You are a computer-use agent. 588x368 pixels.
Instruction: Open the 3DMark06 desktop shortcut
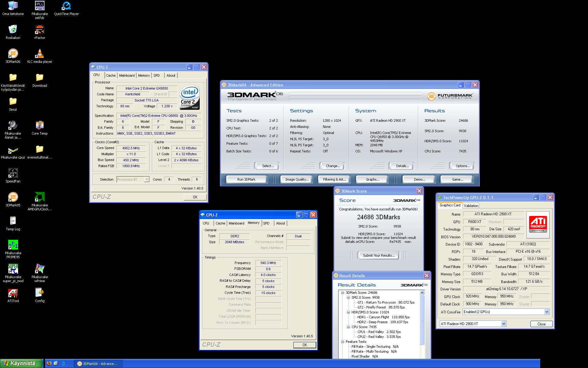(13, 56)
